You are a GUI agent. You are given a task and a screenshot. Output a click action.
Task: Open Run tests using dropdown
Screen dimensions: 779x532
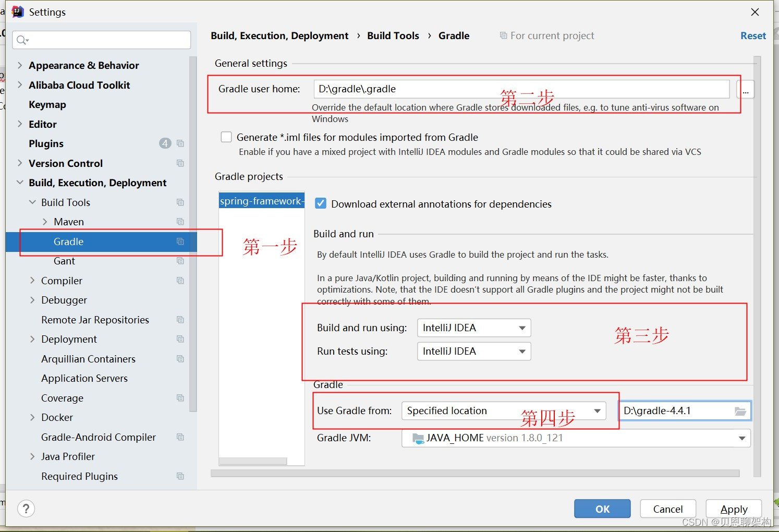coord(474,351)
